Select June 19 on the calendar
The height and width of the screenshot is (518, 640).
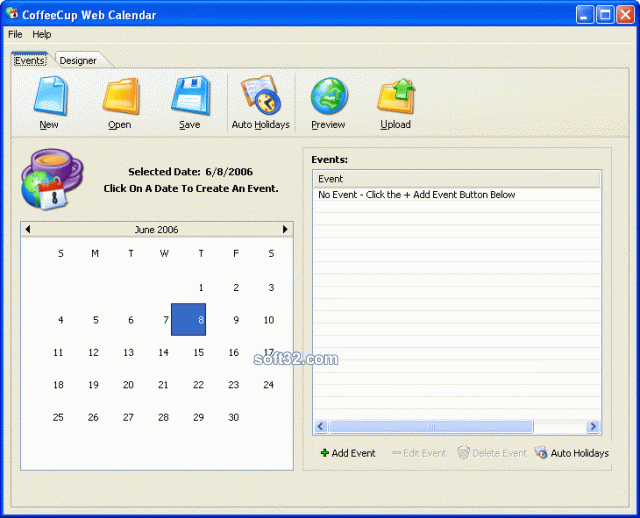click(93, 385)
